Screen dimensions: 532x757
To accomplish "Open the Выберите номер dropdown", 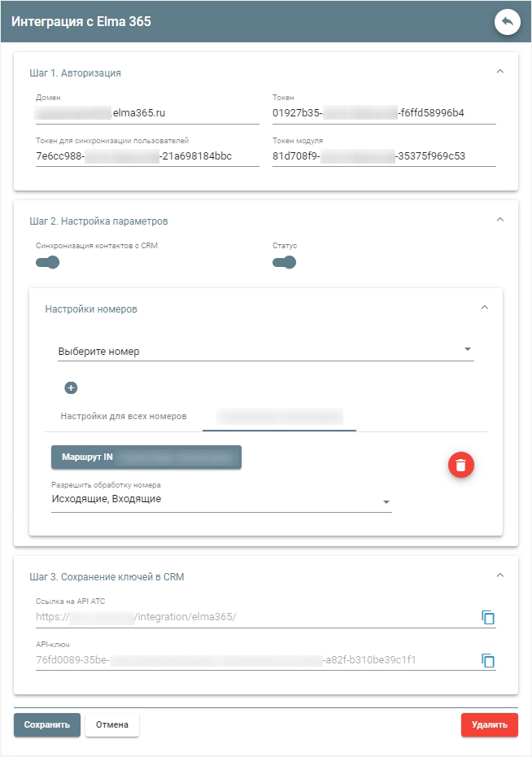I will click(265, 352).
